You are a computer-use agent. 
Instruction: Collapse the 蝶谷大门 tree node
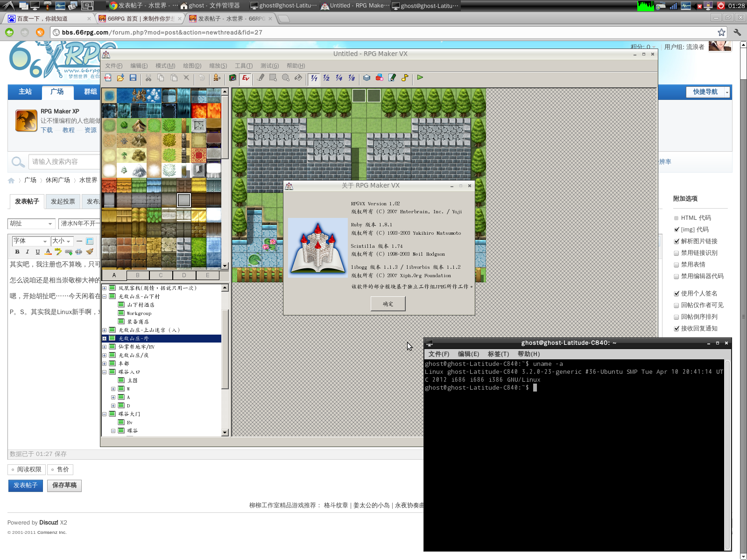105,414
